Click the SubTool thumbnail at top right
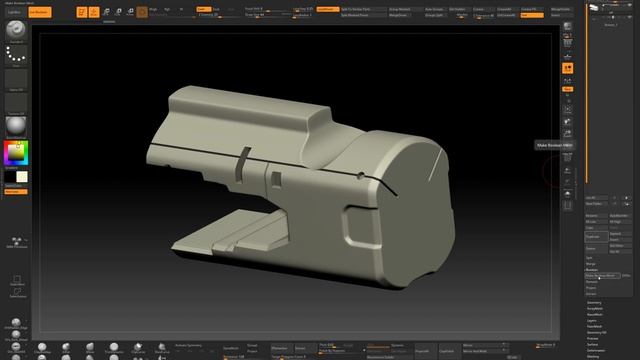The image size is (640, 360). [593, 7]
